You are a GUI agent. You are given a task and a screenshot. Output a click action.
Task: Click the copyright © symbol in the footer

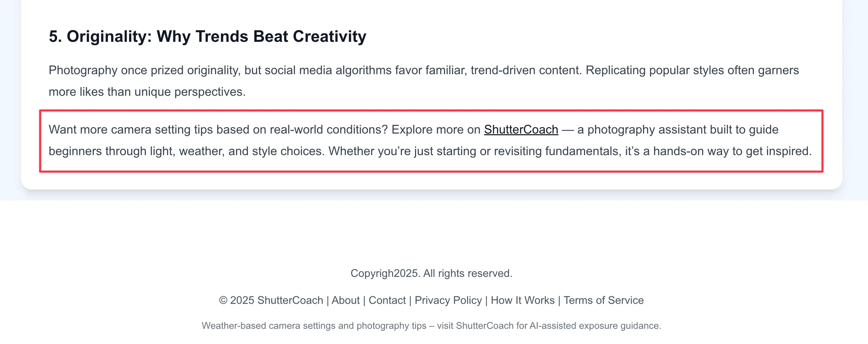click(x=223, y=300)
